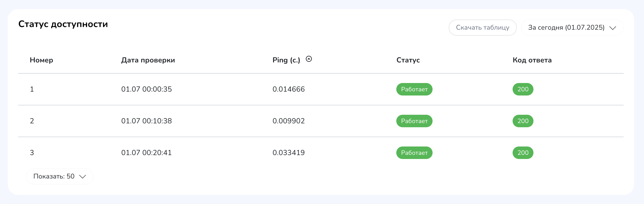Viewport: 644px width, 204px height.
Task: Click the chevron next to Показать: 50
Action: click(82, 177)
